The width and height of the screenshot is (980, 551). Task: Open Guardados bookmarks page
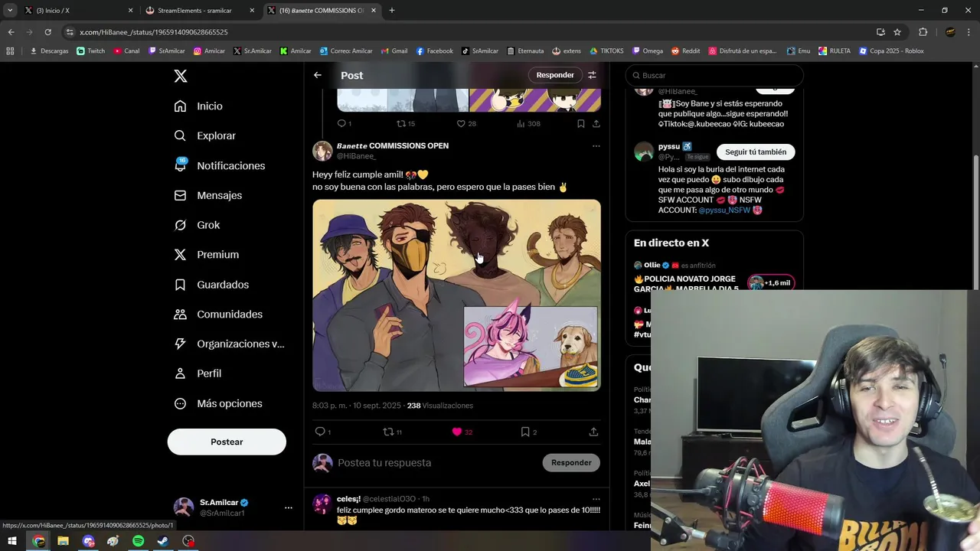[x=211, y=285]
